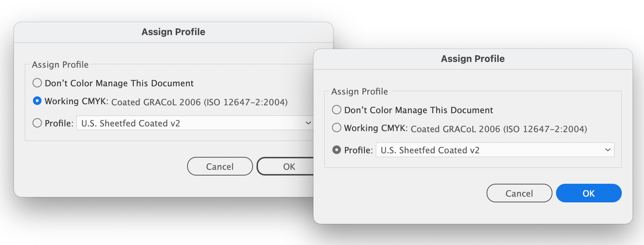Viewport: 644px width, 245px height.
Task: Choose the unselected Working CMYK radio in the front dialog
Action: click(x=337, y=128)
